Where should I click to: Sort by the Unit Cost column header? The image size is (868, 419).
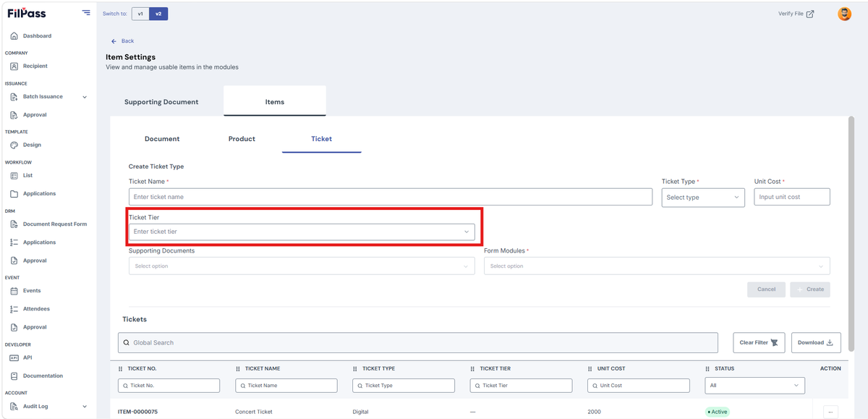point(610,368)
